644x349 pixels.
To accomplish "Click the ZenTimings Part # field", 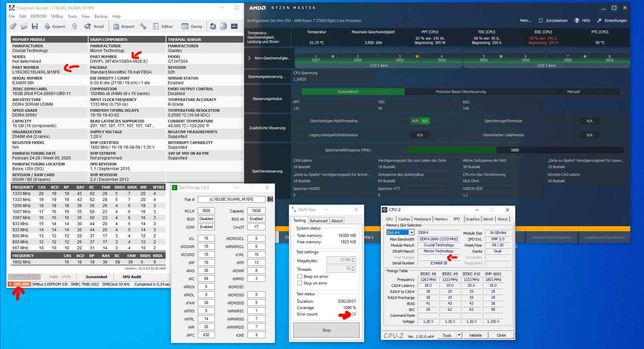I will click(x=231, y=199).
